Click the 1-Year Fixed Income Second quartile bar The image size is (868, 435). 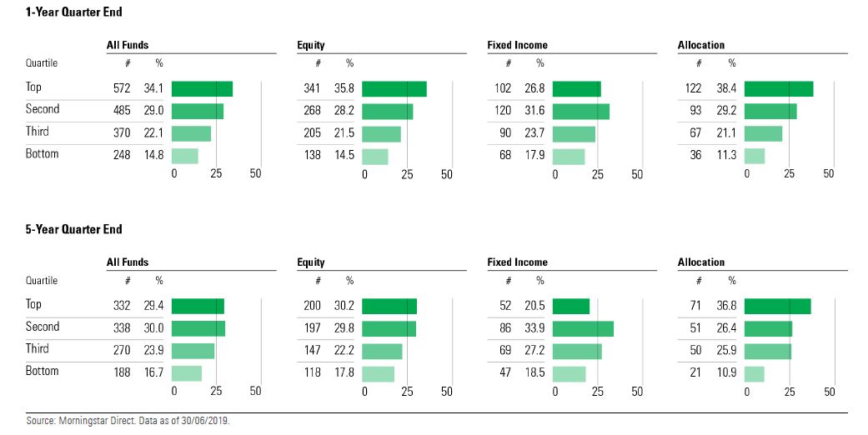click(x=580, y=111)
